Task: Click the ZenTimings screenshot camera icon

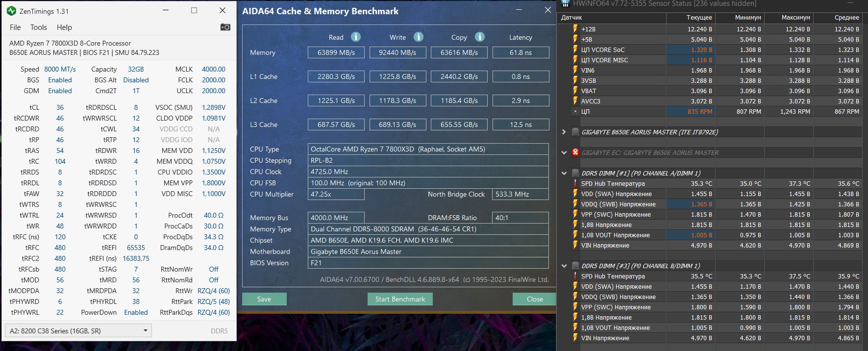Action: click(225, 27)
